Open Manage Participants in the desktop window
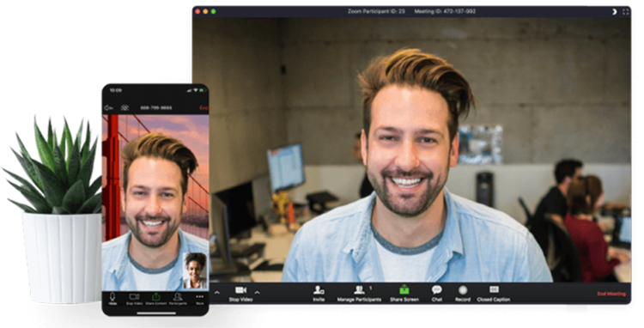This screenshot has width=644, height=328. tap(359, 294)
